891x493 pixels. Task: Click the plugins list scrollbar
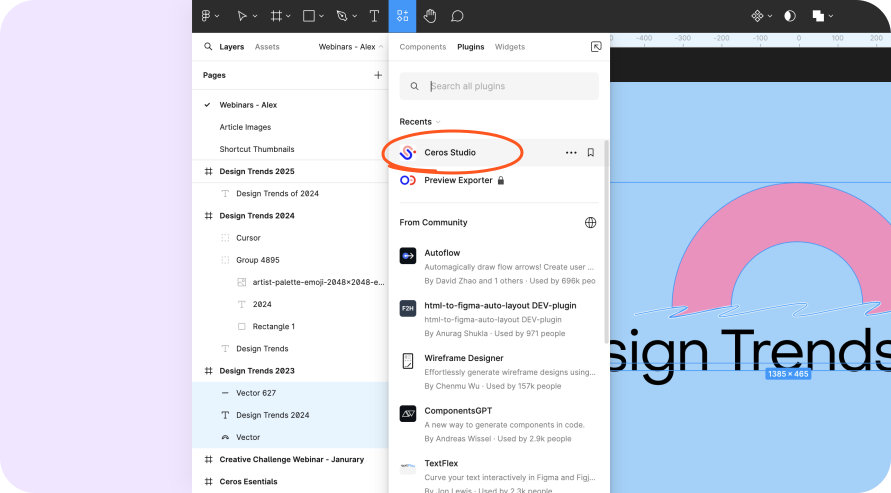pos(606,241)
